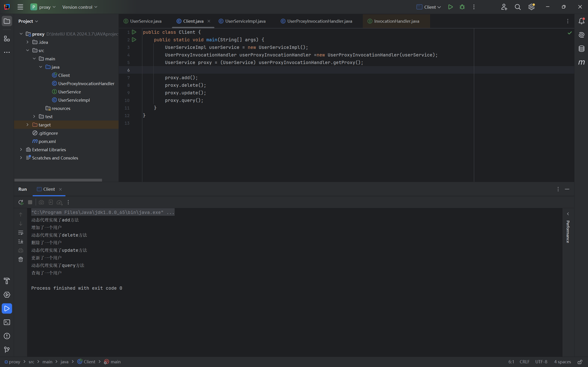Expand Scratches and Consoles node
This screenshot has height=367, width=588.
click(x=21, y=158)
